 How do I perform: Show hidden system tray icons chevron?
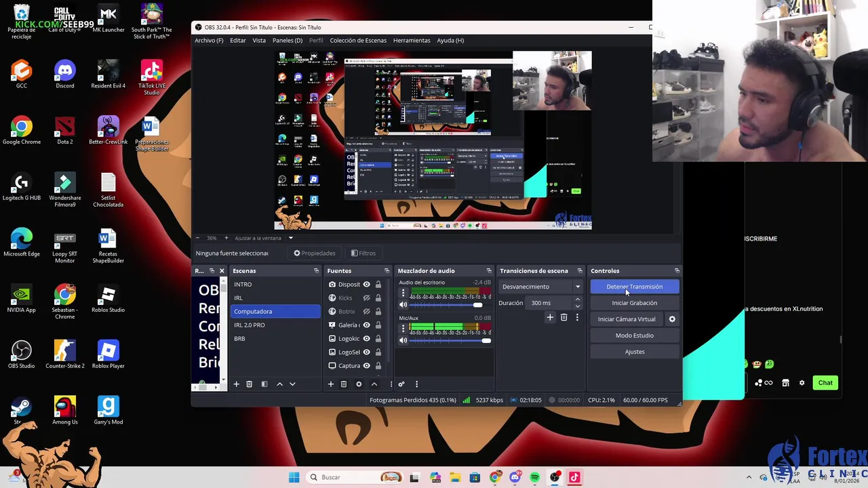(x=749, y=477)
